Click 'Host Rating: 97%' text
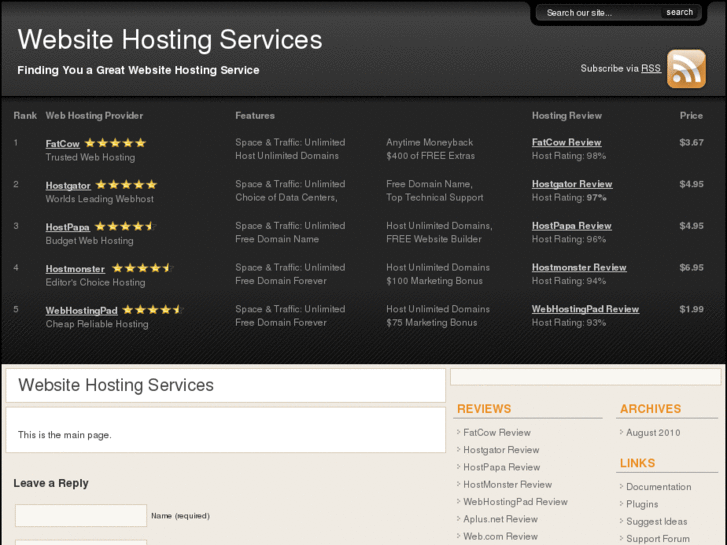This screenshot has width=727, height=545. click(x=569, y=198)
